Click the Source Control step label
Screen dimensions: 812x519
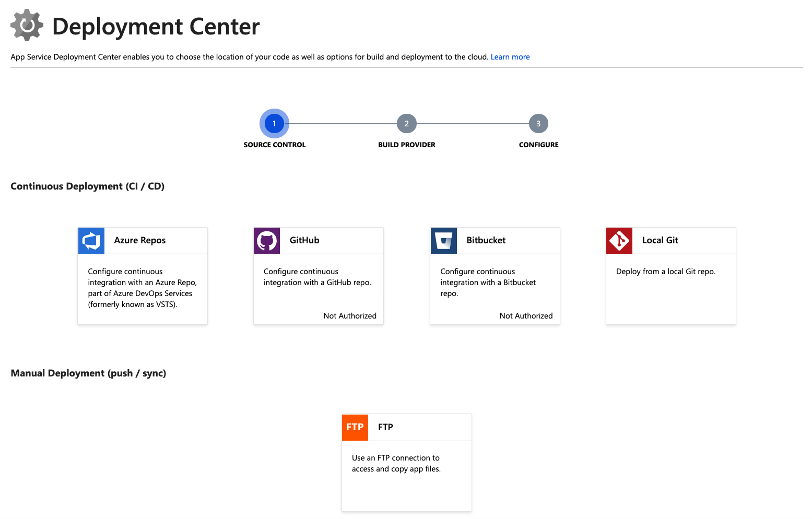274,145
